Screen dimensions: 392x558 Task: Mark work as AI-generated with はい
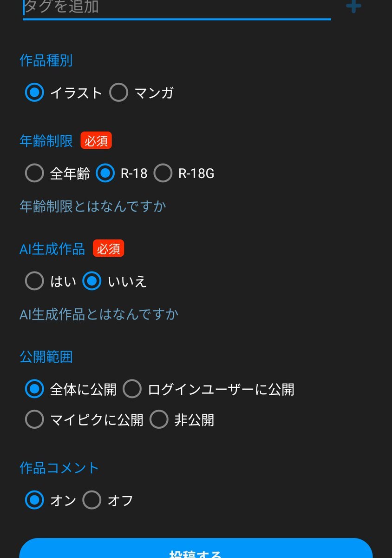click(34, 281)
